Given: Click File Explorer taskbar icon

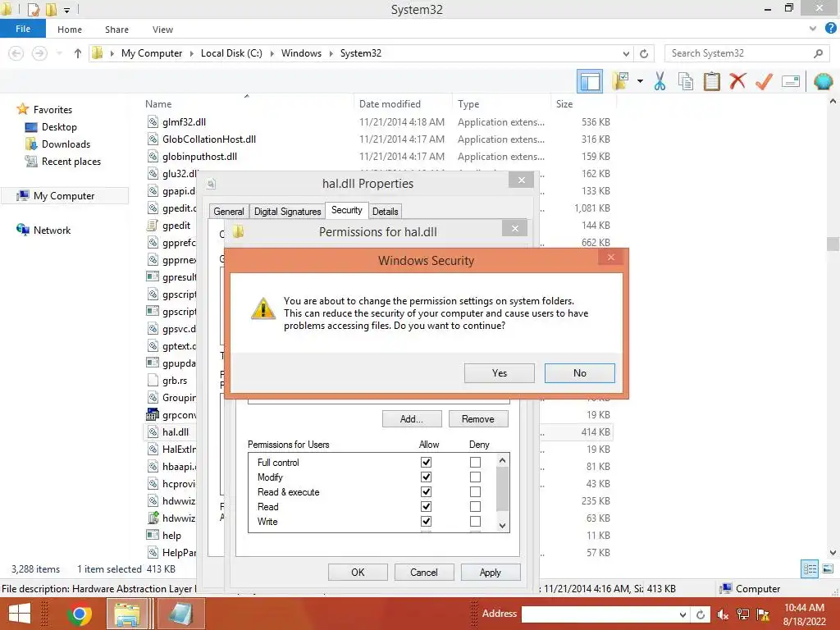Looking at the screenshot, I should point(127,614).
